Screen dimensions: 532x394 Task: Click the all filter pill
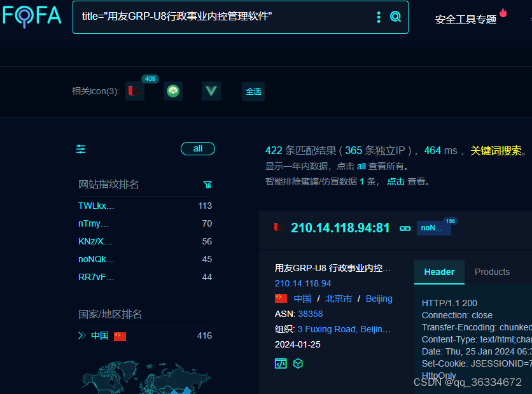click(197, 148)
